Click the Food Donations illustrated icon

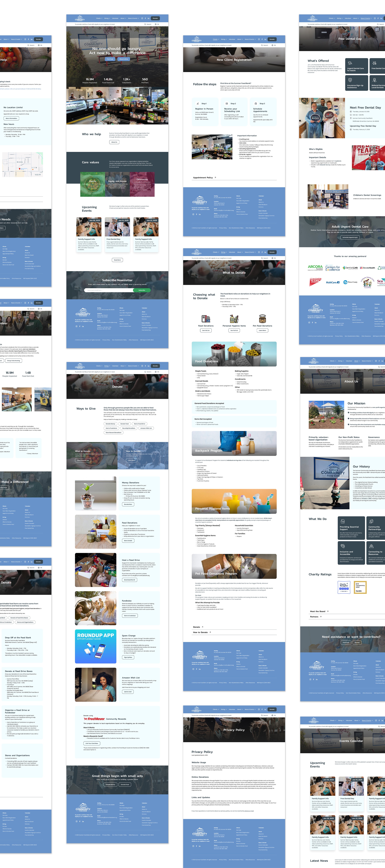pyautogui.click(x=206, y=319)
